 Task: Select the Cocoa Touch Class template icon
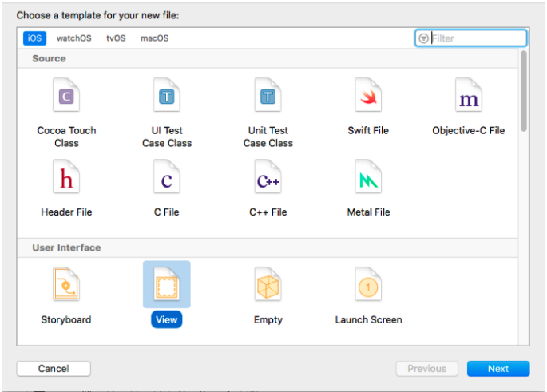click(x=66, y=98)
